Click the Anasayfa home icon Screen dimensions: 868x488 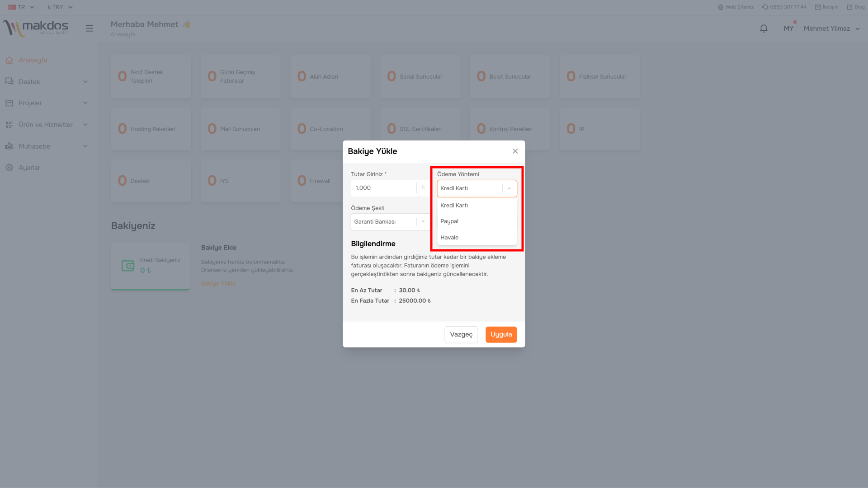pos(9,60)
